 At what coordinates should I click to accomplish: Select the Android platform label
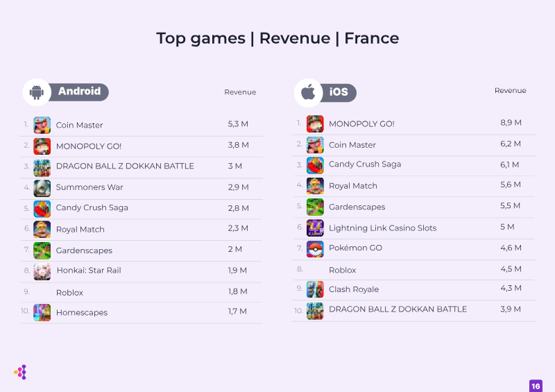79,92
